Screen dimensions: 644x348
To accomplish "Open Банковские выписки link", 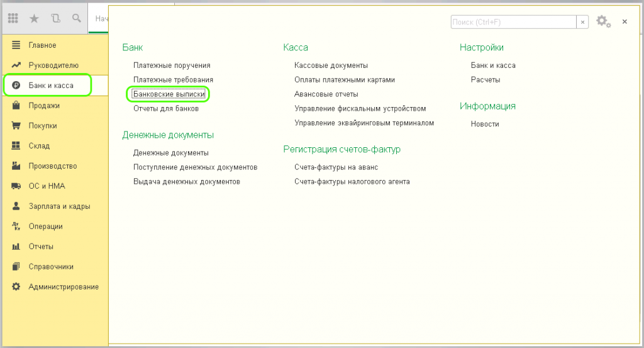I will [x=169, y=94].
